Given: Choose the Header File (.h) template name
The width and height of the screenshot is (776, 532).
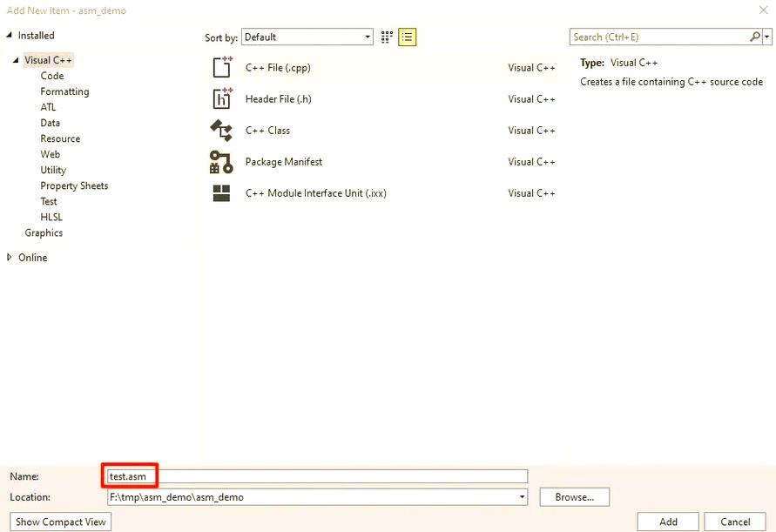Looking at the screenshot, I should tap(278, 99).
